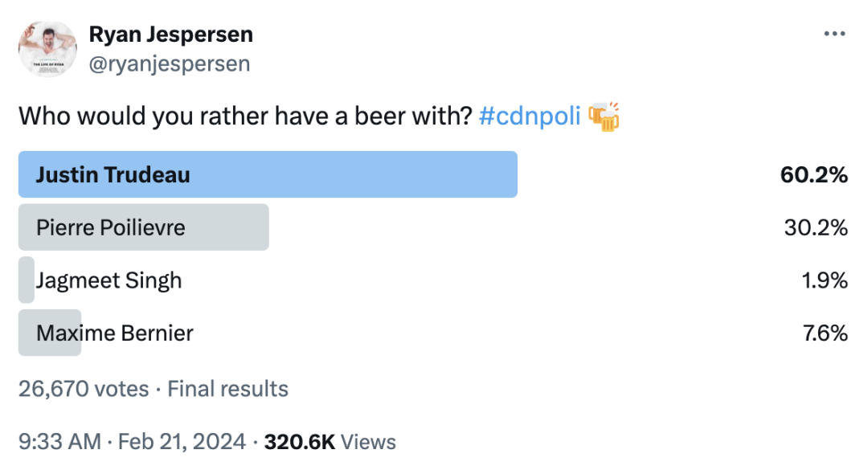Screen dimensions: 868x466
Task: Open the #cdnpoli hashtag link
Action: (529, 117)
